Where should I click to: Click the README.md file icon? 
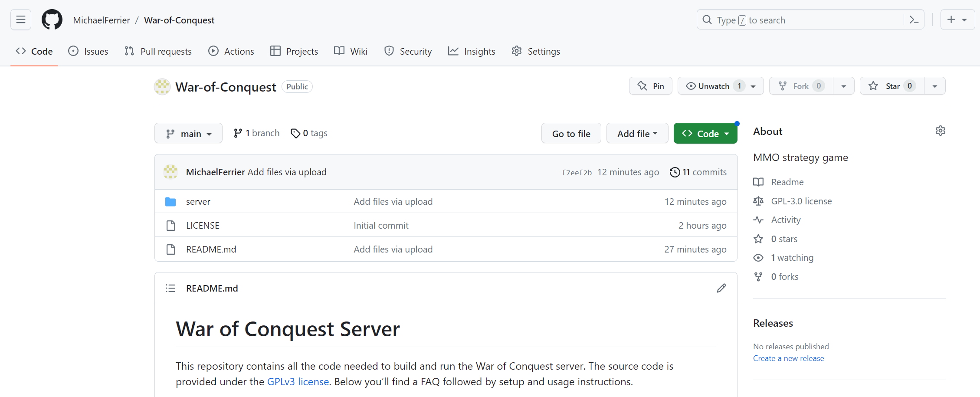(171, 249)
